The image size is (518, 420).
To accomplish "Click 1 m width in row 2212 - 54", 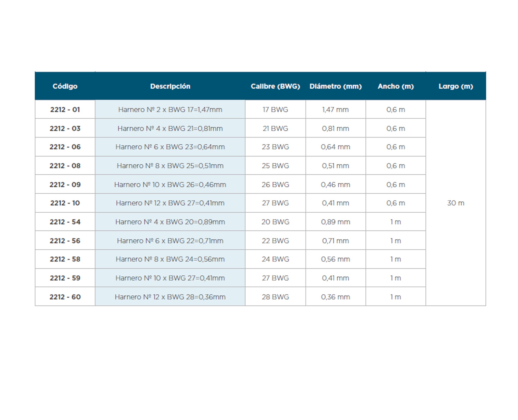I will (396, 222).
